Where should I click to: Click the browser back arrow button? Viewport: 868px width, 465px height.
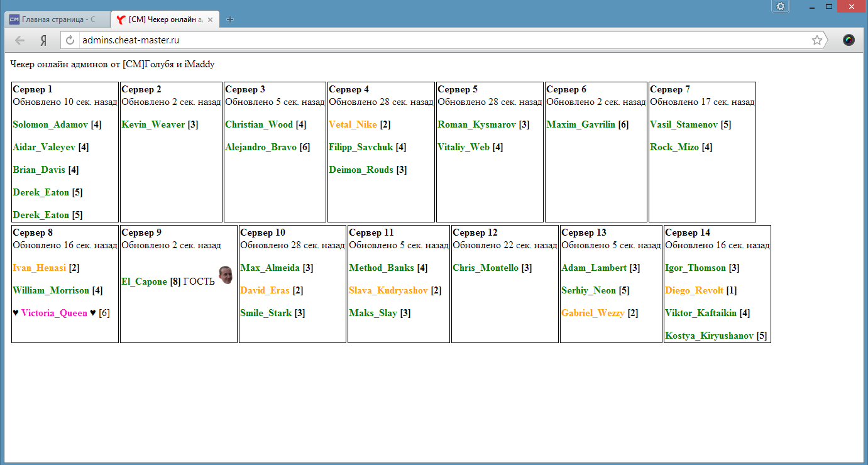coord(20,40)
